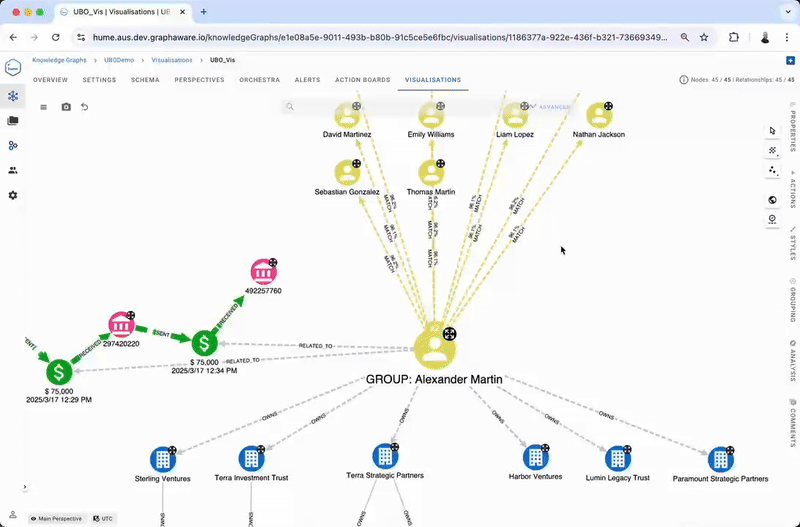Click the 12:29 PM $75,000 transaction node
Viewport: 800px width, 527px height.
pyautogui.click(x=59, y=372)
